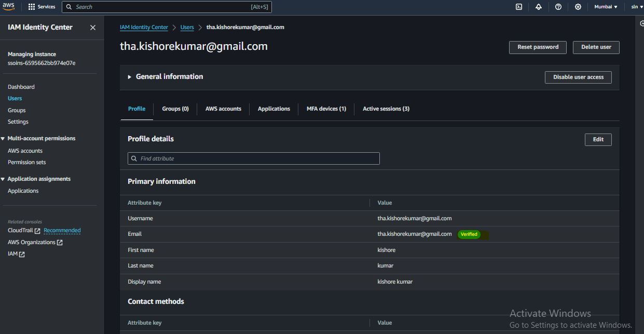
Task: Open the Mumbai region dropdown
Action: tap(605, 7)
